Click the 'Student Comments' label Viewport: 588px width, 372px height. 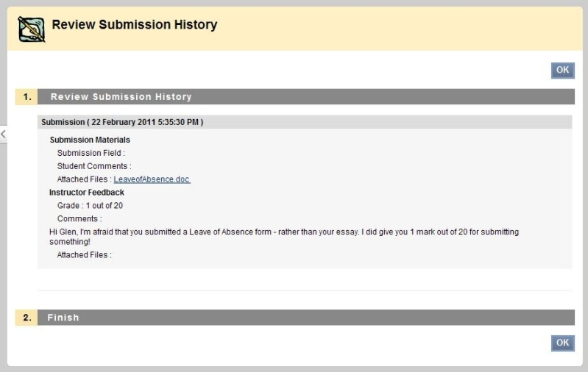pyautogui.click(x=94, y=166)
